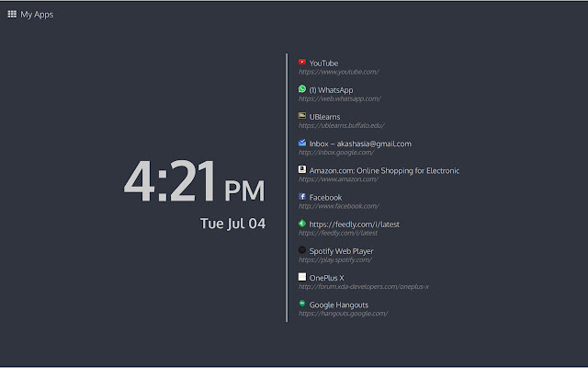
Task: Click the 4:21 PM clock display
Action: click(194, 182)
